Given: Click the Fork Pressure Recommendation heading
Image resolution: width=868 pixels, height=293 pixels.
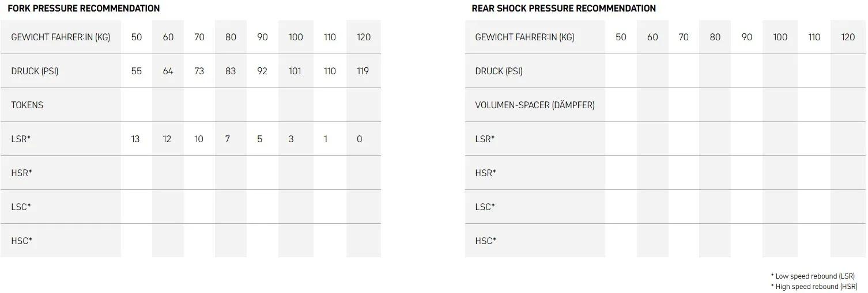Looking at the screenshot, I should pos(84,9).
